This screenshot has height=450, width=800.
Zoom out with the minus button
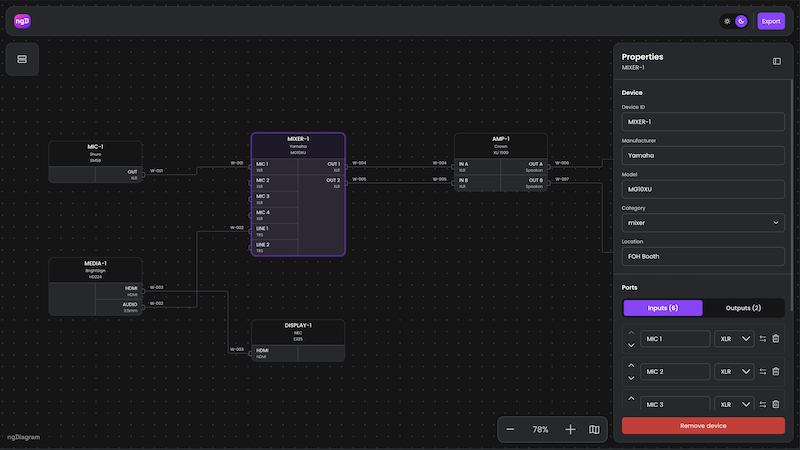coord(510,430)
